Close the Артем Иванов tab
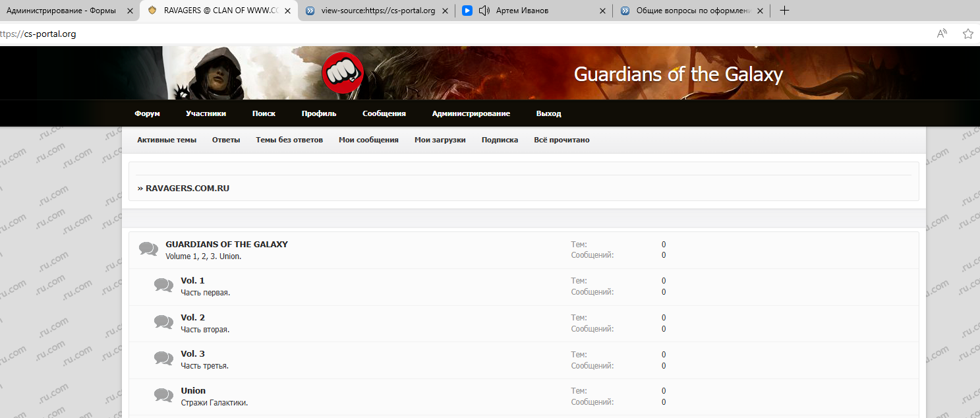 (x=602, y=11)
